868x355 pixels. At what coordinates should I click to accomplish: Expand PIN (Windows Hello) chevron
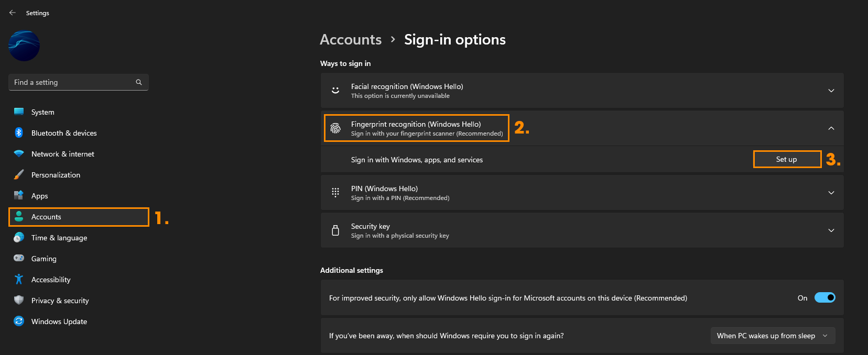[831, 193]
